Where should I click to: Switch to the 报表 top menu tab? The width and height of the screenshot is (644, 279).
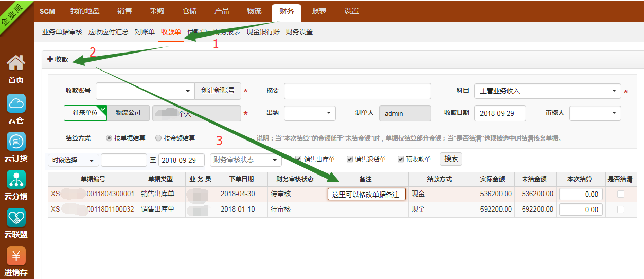click(319, 11)
